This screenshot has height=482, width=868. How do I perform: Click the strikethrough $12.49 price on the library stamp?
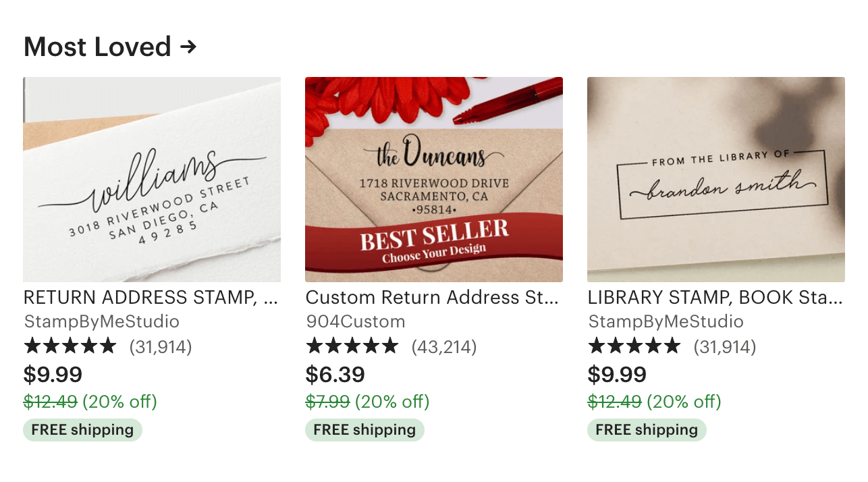[614, 402]
